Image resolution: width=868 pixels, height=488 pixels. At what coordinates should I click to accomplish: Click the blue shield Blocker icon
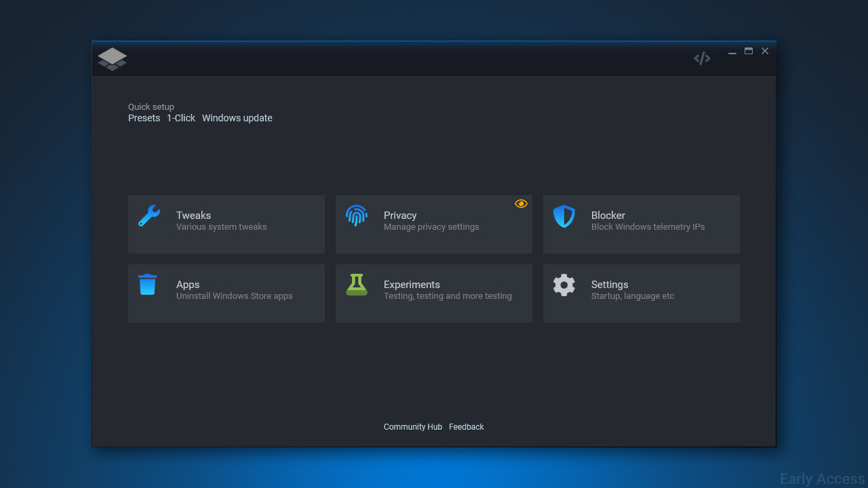[x=564, y=216]
